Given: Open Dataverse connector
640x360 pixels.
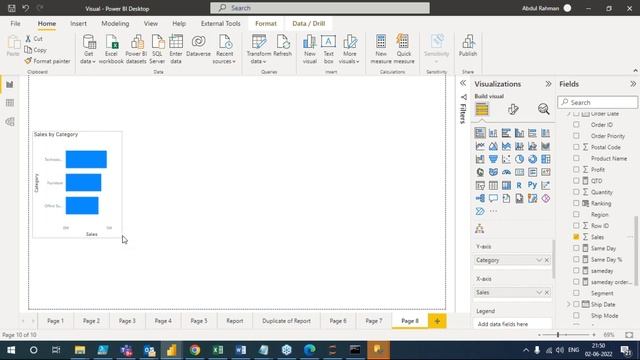Looking at the screenshot, I should pyautogui.click(x=198, y=46).
